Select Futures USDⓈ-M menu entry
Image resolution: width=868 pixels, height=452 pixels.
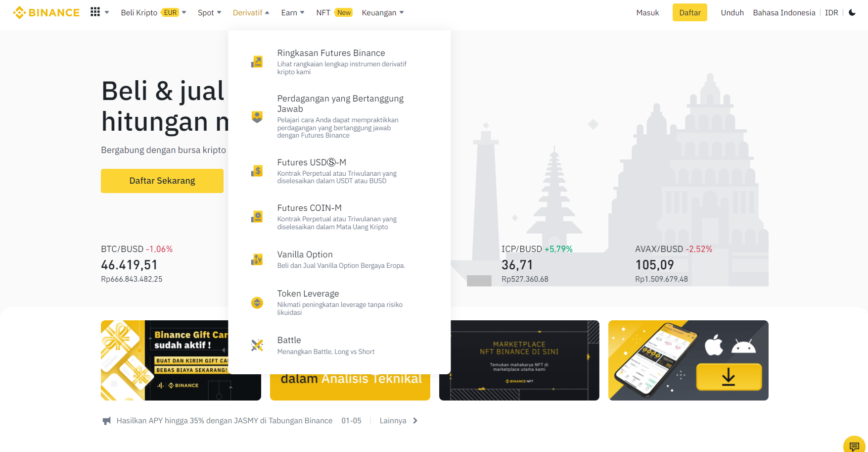[x=339, y=171]
